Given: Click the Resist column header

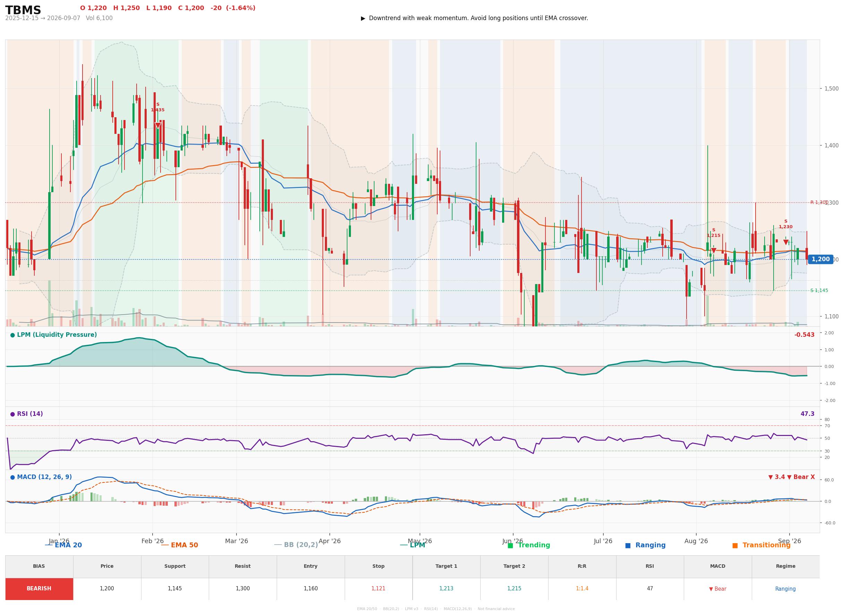Looking at the screenshot, I should [x=243, y=566].
